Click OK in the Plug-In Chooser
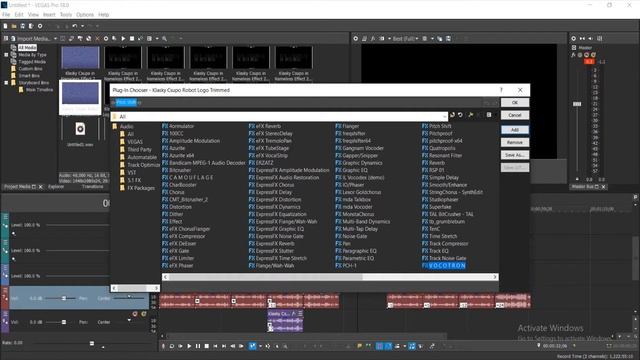The width and height of the screenshot is (640, 360). pos(515,102)
